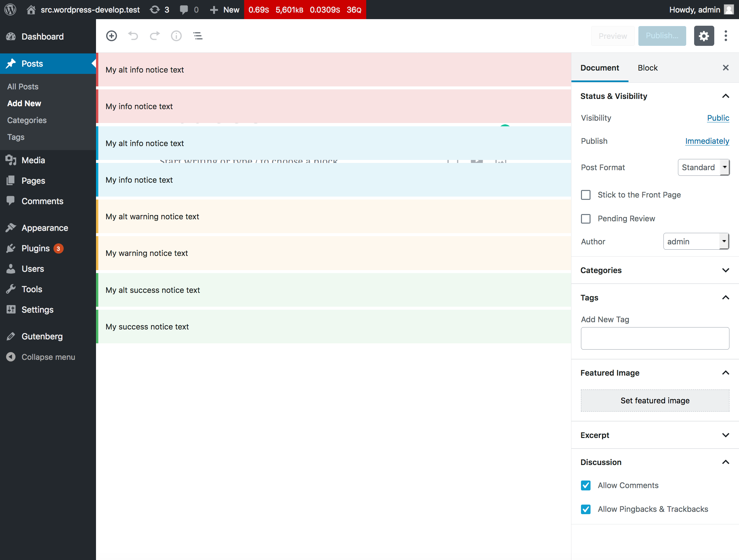Click the WordPress logo in admin bar
Image resolution: width=739 pixels, height=560 pixels.
click(10, 9)
